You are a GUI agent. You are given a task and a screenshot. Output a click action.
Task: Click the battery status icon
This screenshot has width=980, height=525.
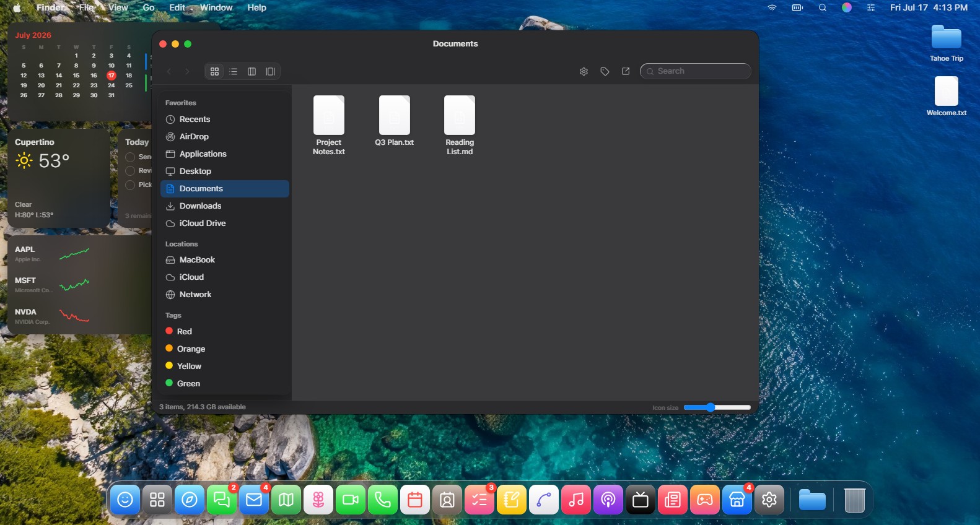pyautogui.click(x=797, y=7)
